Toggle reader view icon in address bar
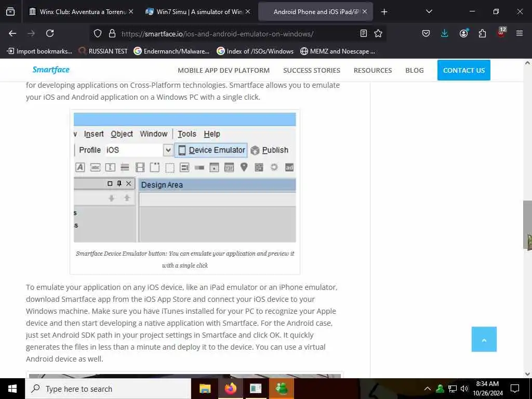The image size is (532, 399). point(363,33)
